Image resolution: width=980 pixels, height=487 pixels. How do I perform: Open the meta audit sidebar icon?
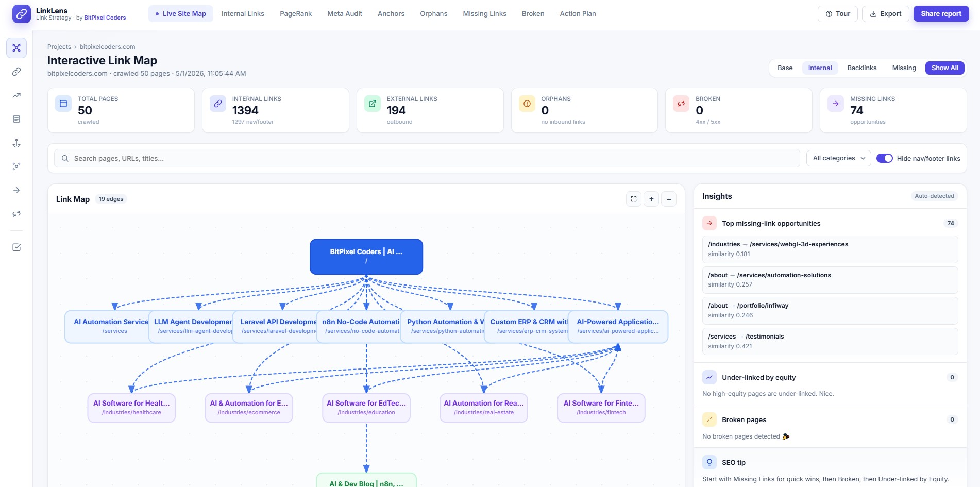[x=16, y=119]
